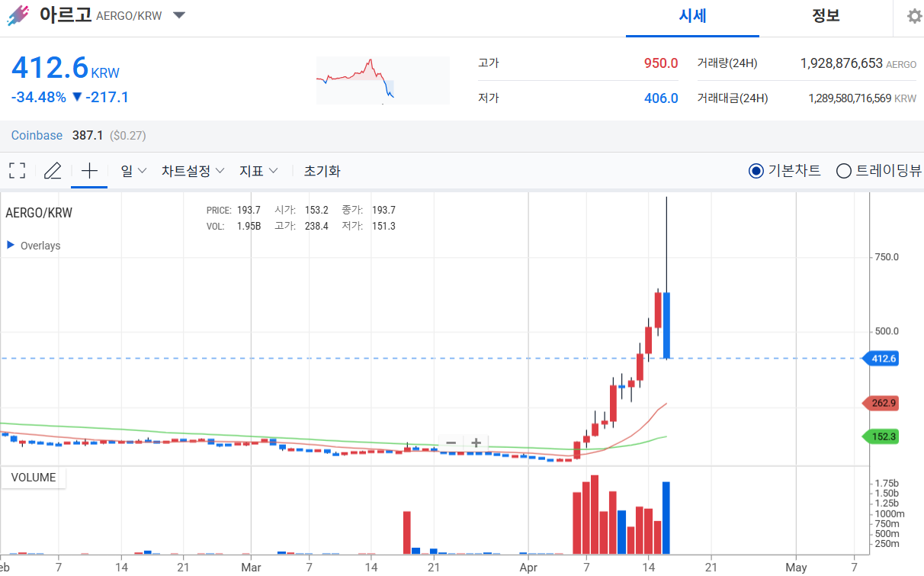The height and width of the screenshot is (576, 924).
Task: Click the red 262.9 moving average tag
Action: (880, 403)
